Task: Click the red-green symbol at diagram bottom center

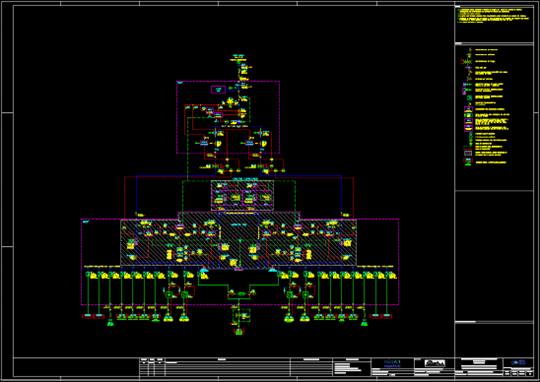Action: point(239,331)
